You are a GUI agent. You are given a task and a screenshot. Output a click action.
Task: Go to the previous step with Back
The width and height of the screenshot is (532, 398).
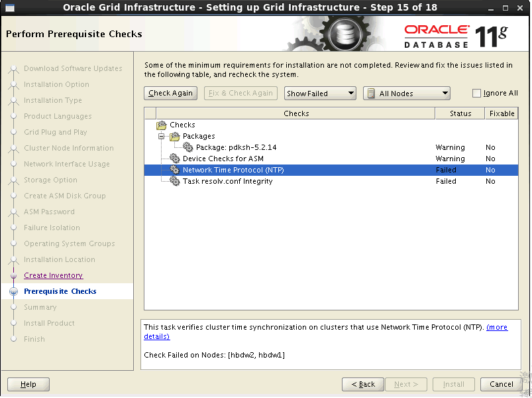(362, 384)
